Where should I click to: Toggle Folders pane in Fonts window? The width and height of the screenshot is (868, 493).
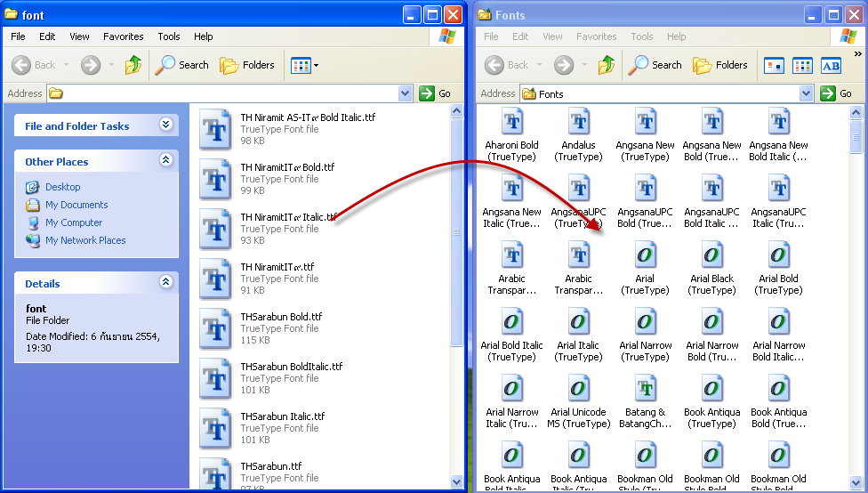tap(719, 65)
